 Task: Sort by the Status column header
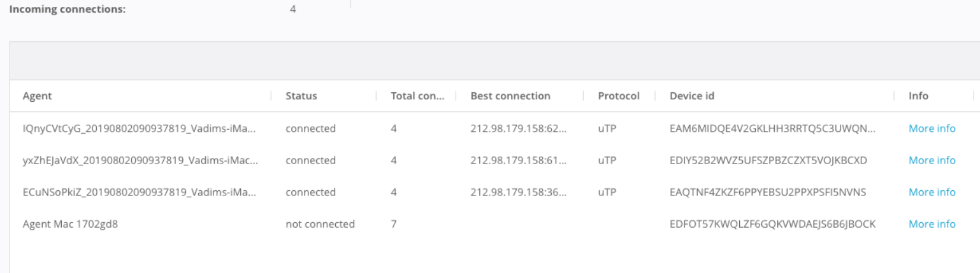pos(301,96)
